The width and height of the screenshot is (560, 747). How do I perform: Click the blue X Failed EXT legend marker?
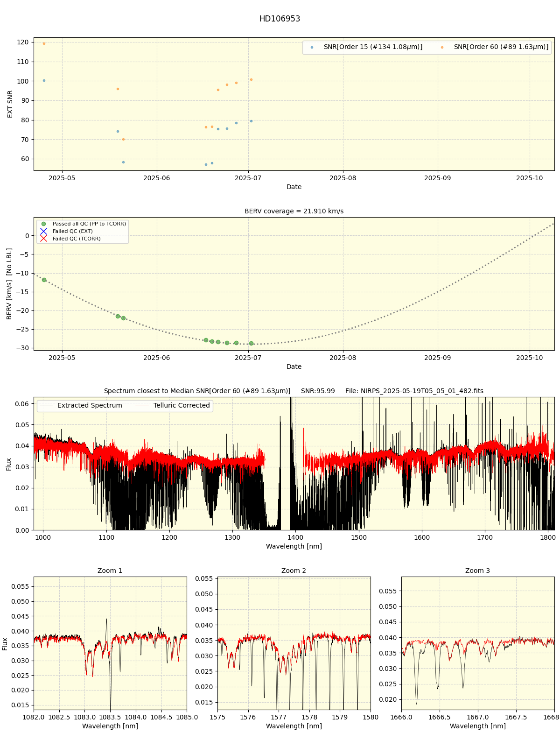pos(43,232)
